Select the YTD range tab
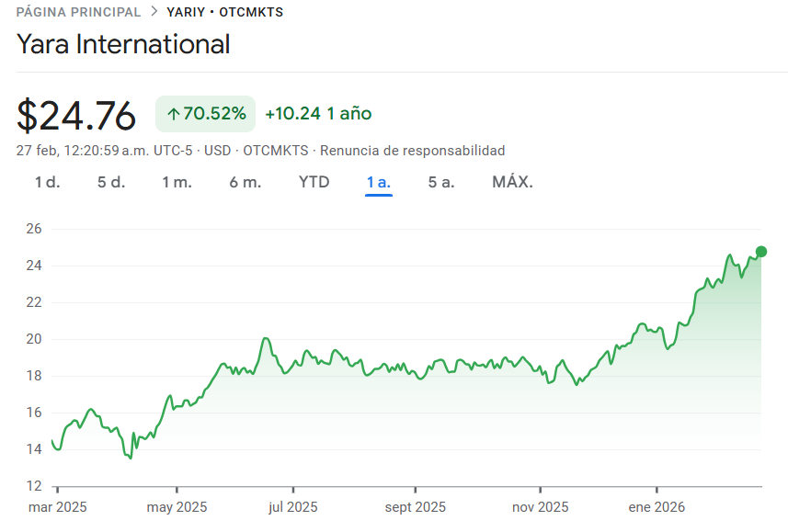This screenshot has width=788, height=532. coord(314,182)
